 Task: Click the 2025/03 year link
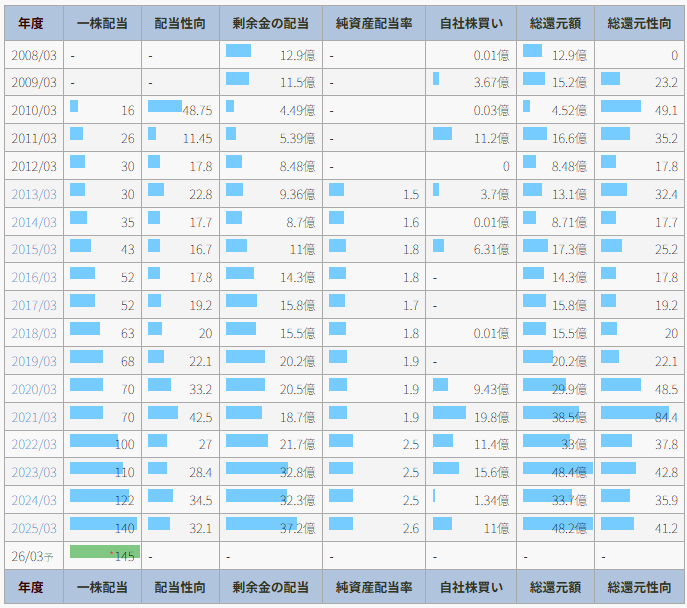click(x=34, y=528)
